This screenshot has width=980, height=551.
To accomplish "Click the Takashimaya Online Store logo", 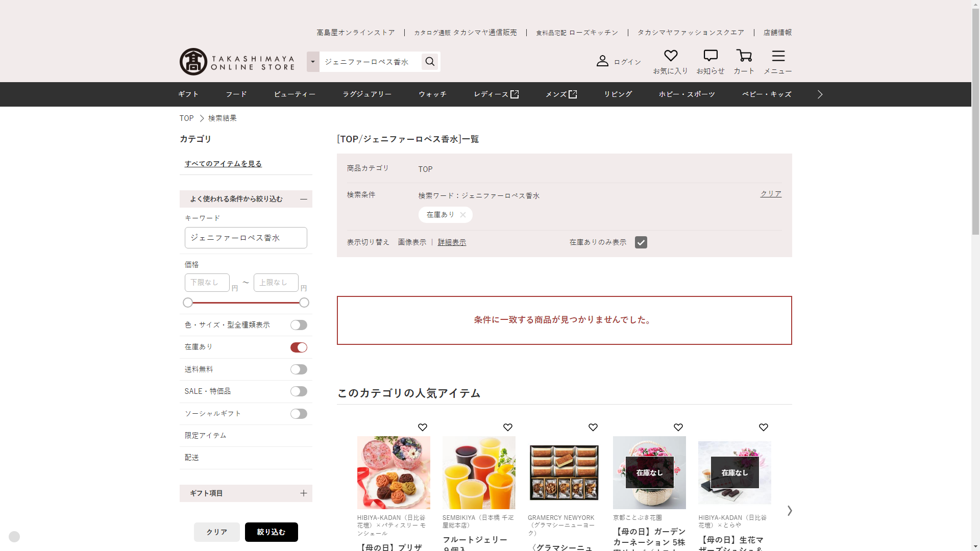I will pyautogui.click(x=237, y=62).
